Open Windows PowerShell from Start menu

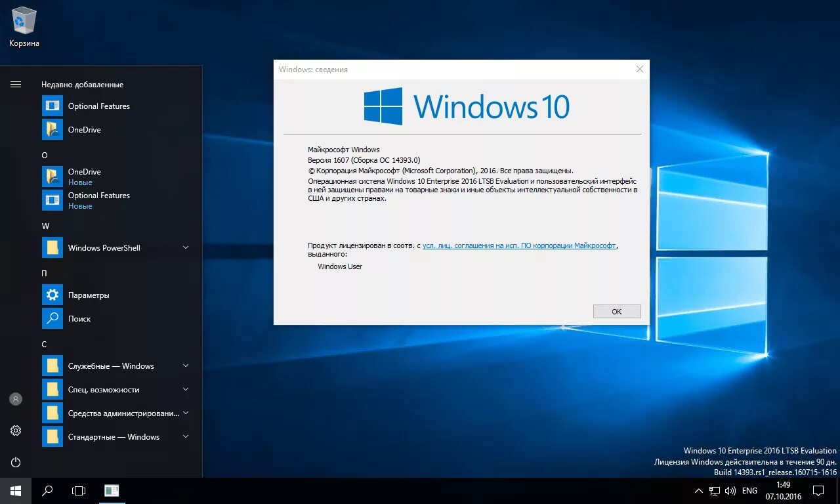point(102,247)
